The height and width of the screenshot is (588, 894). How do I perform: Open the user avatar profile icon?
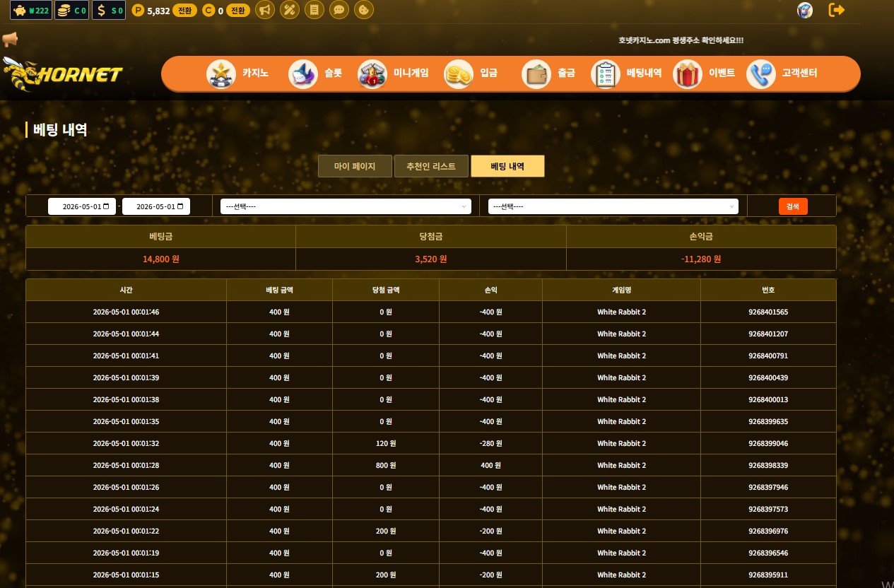(804, 10)
